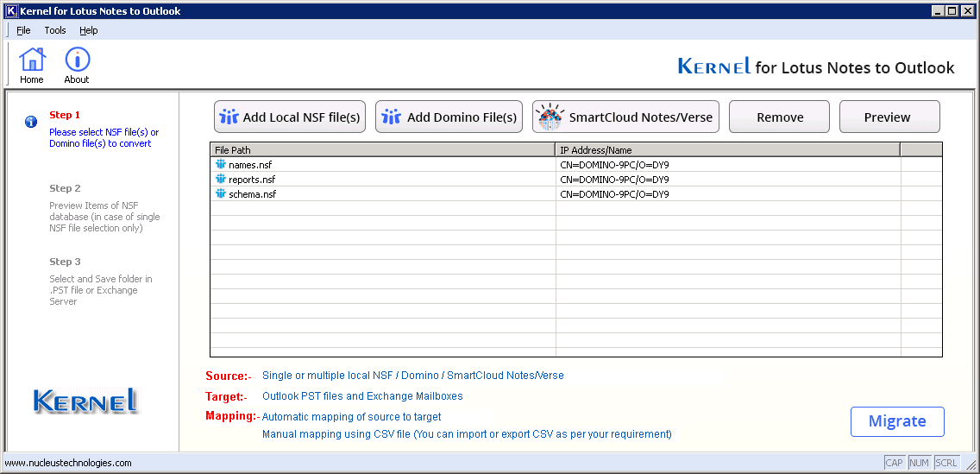980x474 pixels.
Task: Click the CAP status bar indicator
Action: (x=895, y=463)
